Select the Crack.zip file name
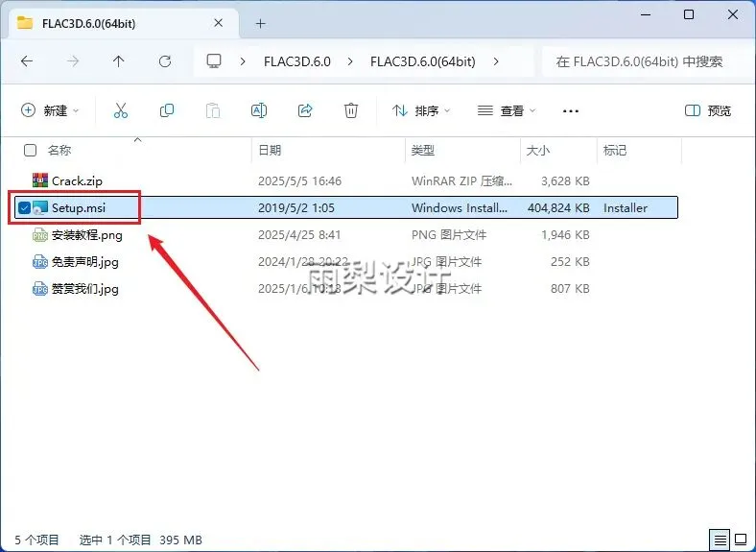756x552 pixels. point(77,180)
